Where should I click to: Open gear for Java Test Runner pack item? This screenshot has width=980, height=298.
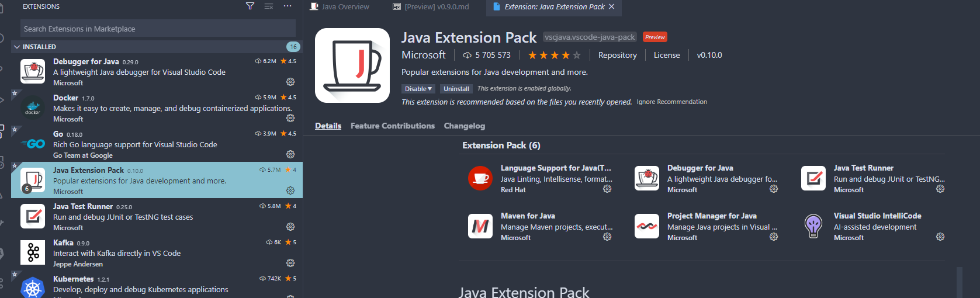940,189
